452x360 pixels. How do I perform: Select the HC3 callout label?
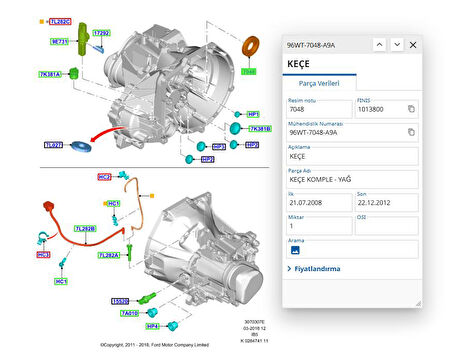pyautogui.click(x=43, y=255)
